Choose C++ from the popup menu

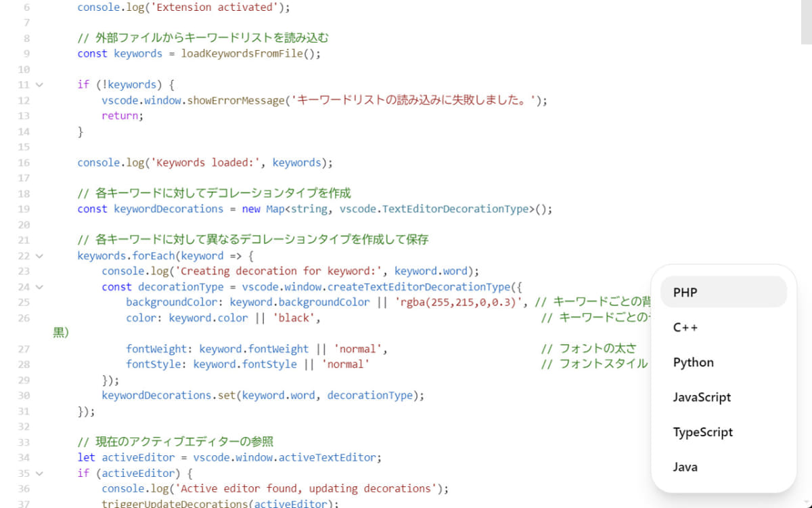click(685, 327)
